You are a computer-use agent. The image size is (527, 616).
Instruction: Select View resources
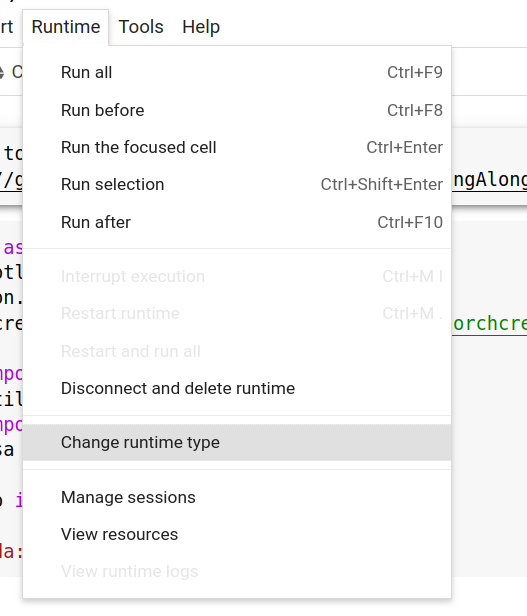point(237,535)
